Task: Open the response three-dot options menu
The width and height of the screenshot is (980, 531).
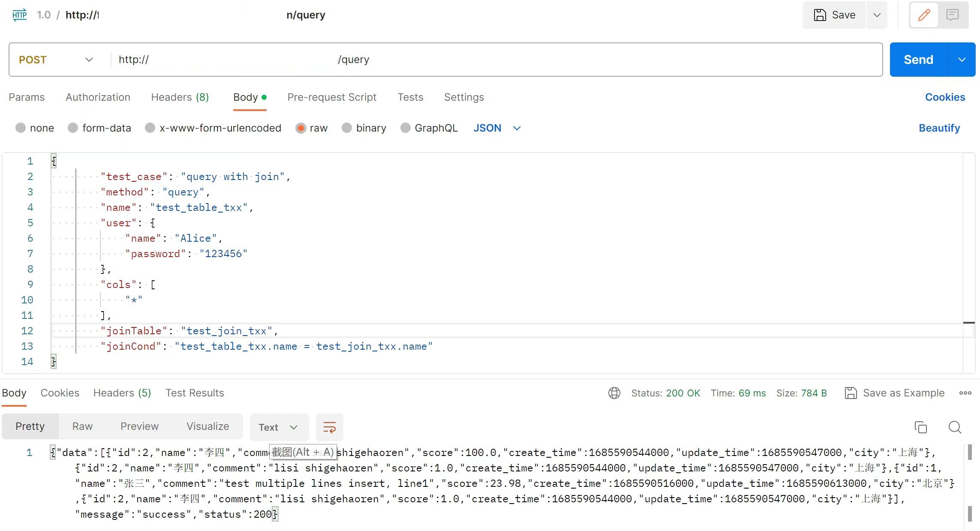Action: pos(965,393)
